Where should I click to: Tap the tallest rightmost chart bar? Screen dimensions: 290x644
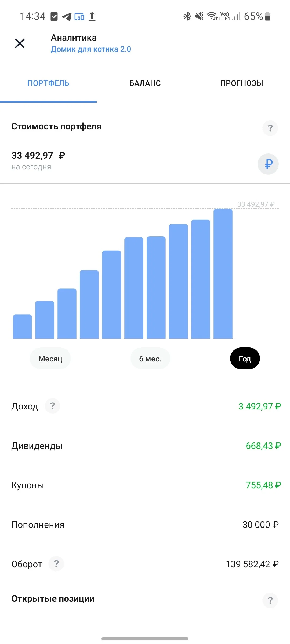[x=223, y=274]
